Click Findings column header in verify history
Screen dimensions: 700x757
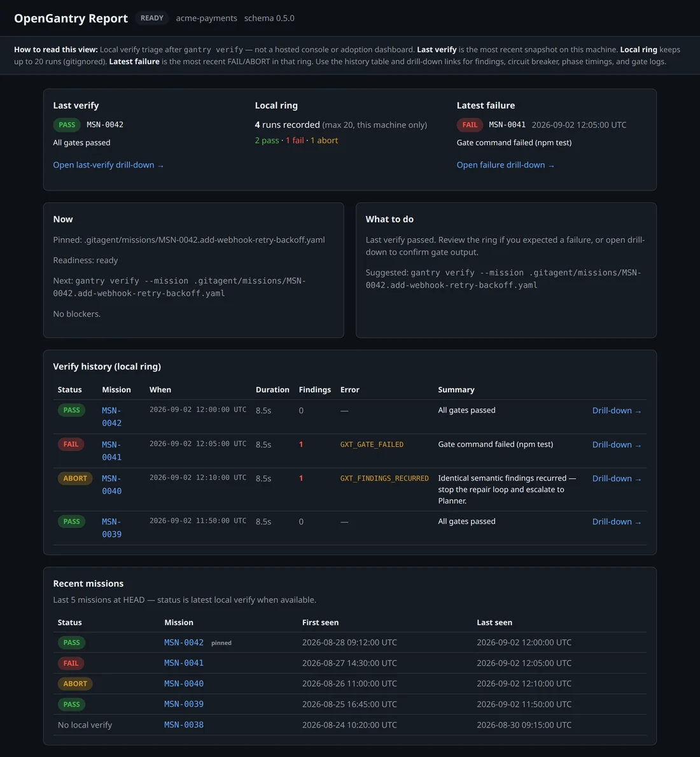tap(314, 390)
